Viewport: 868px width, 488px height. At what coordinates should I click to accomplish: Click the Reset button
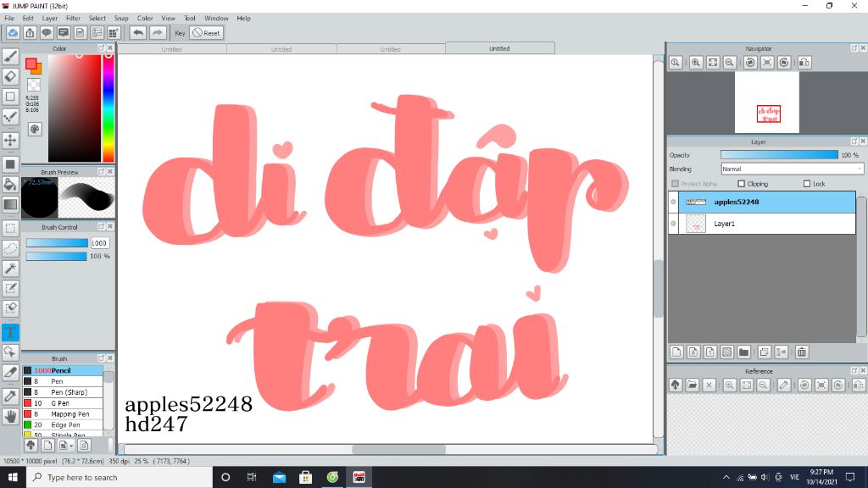[x=207, y=33]
